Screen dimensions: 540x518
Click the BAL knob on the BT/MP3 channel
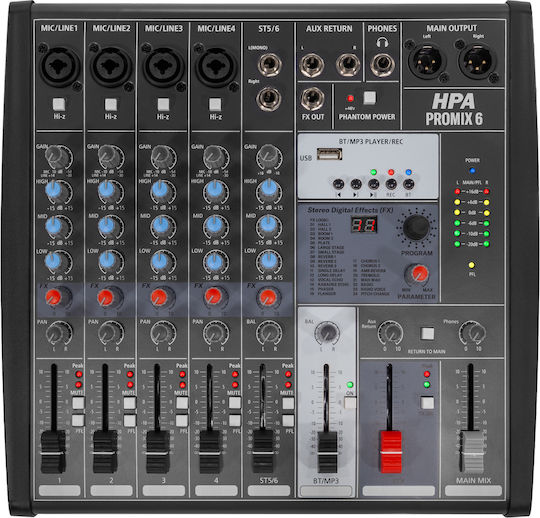(x=327, y=333)
